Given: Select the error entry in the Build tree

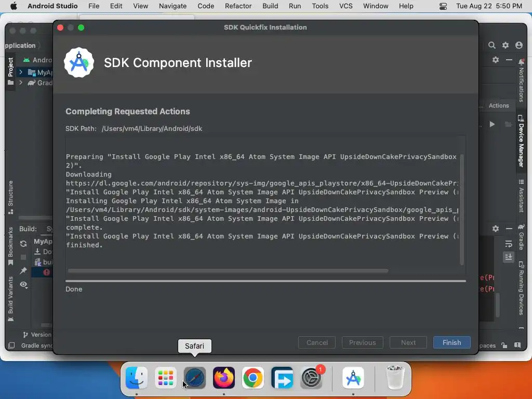Looking at the screenshot, I should coord(42,272).
